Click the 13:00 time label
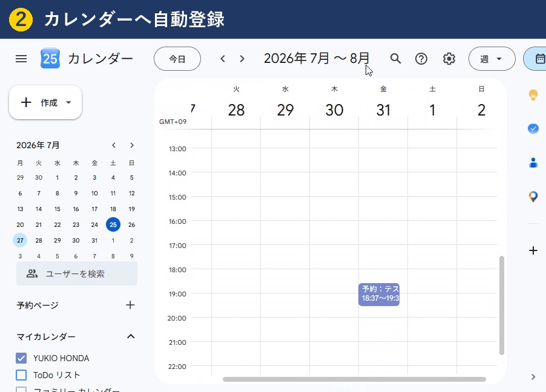The image size is (546, 392). pyautogui.click(x=177, y=149)
